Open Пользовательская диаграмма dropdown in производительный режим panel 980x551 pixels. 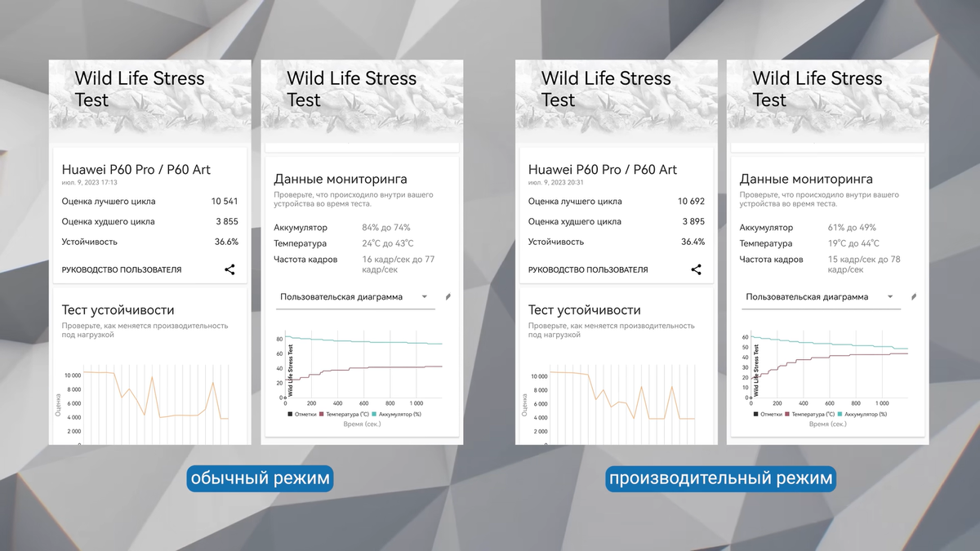pyautogui.click(x=820, y=297)
